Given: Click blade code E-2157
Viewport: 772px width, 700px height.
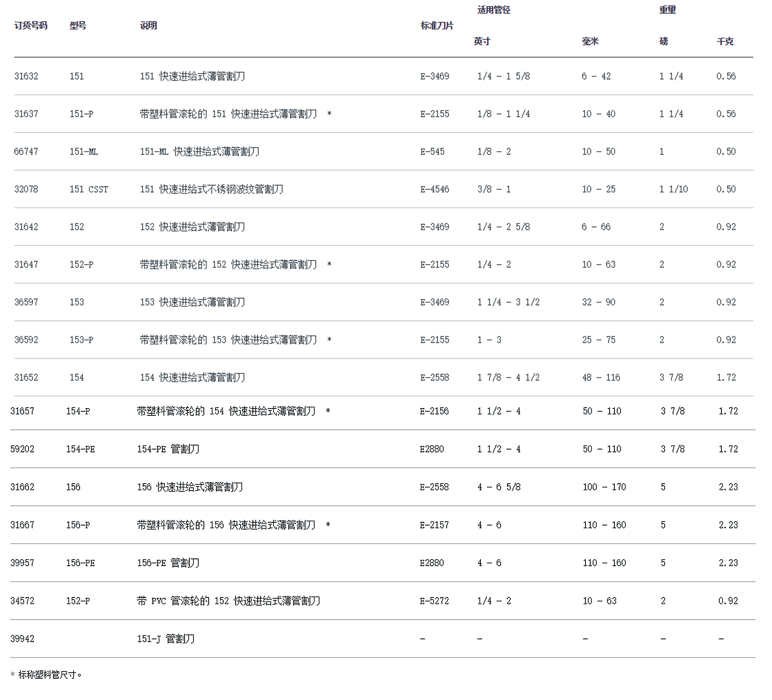Looking at the screenshot, I should [434, 525].
